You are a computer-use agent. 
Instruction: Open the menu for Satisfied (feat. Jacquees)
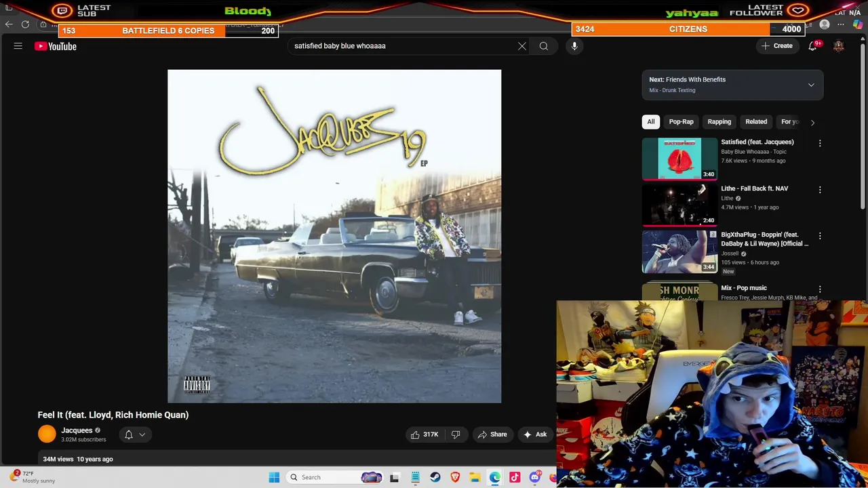819,143
